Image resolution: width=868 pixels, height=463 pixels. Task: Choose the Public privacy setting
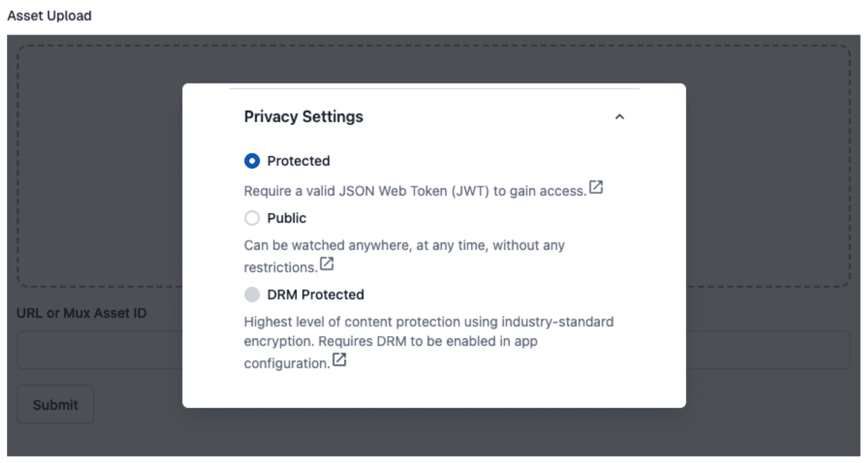287,218
